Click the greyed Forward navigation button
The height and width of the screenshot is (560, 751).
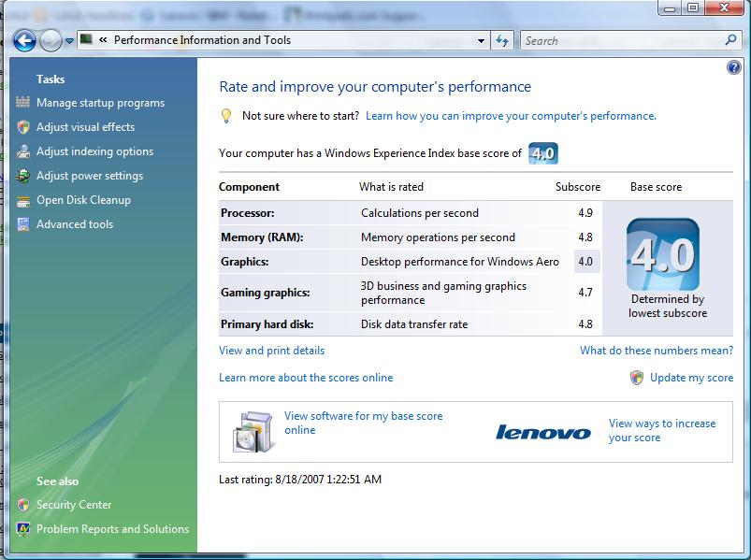(x=51, y=41)
